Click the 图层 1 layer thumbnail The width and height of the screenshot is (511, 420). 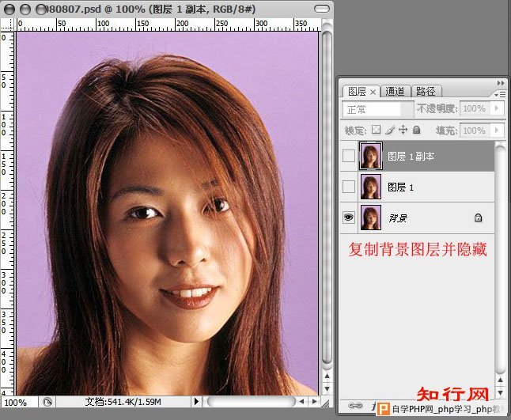click(371, 187)
